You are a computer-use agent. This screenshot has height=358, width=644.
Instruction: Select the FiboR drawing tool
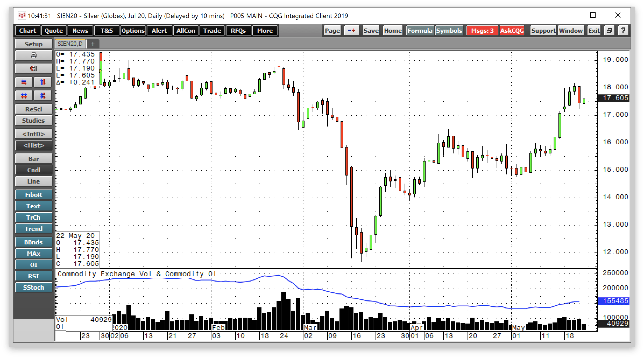coord(33,195)
